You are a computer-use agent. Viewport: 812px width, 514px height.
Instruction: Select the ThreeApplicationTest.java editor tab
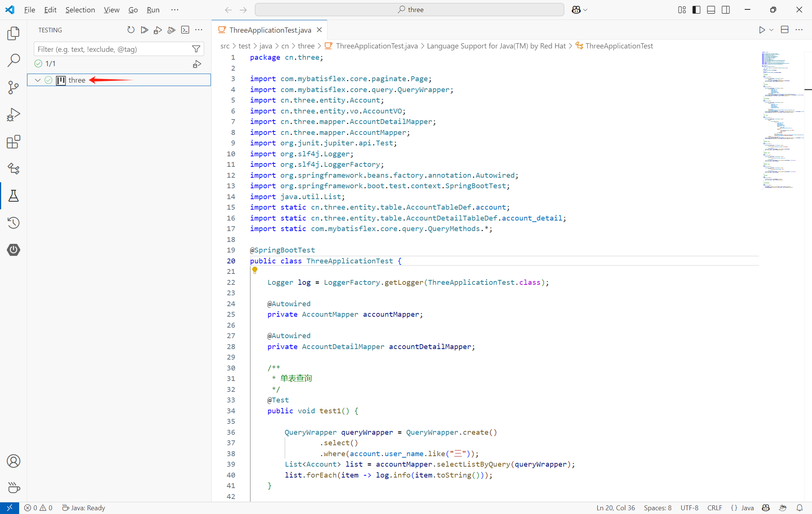click(x=270, y=30)
